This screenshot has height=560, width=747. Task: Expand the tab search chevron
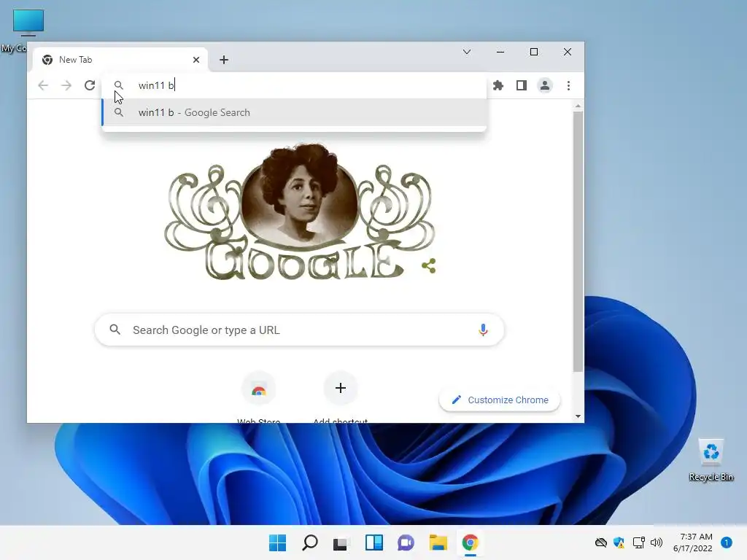click(x=467, y=52)
